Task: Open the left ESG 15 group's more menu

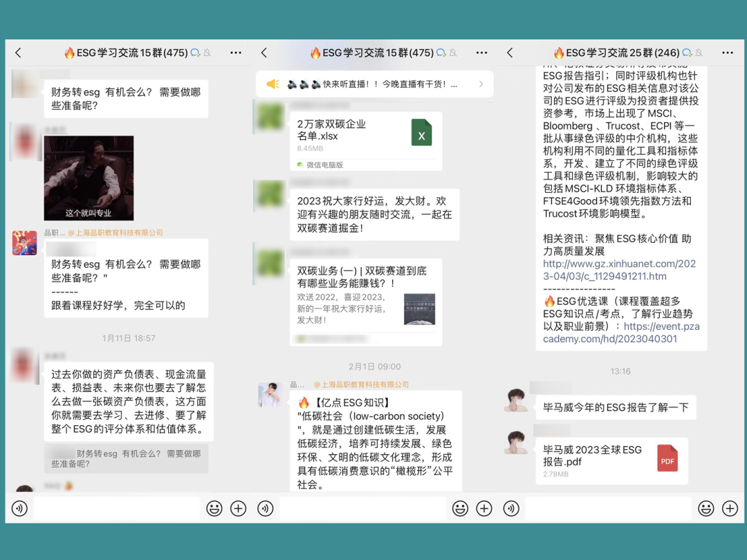Action: (234, 53)
